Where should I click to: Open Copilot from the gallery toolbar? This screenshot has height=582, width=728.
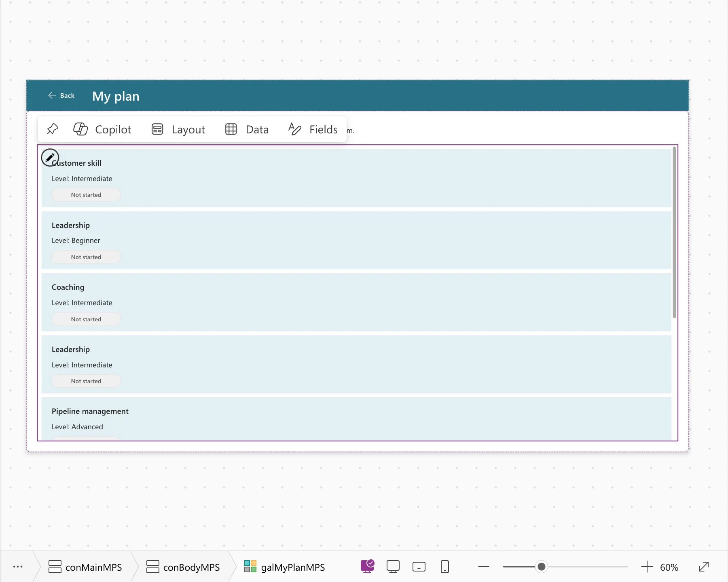pyautogui.click(x=102, y=129)
